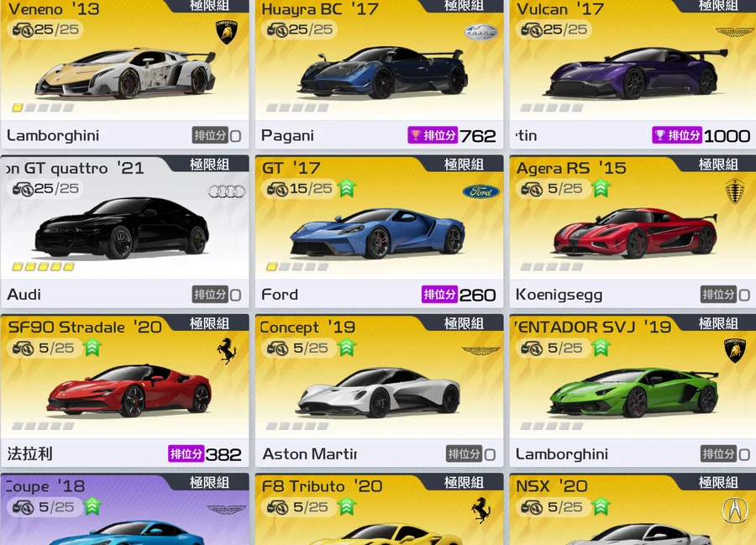Screen dimensions: 756x545
Task: Click the Ferrari horse on SF90 Stradale card
Action: pyautogui.click(x=227, y=350)
